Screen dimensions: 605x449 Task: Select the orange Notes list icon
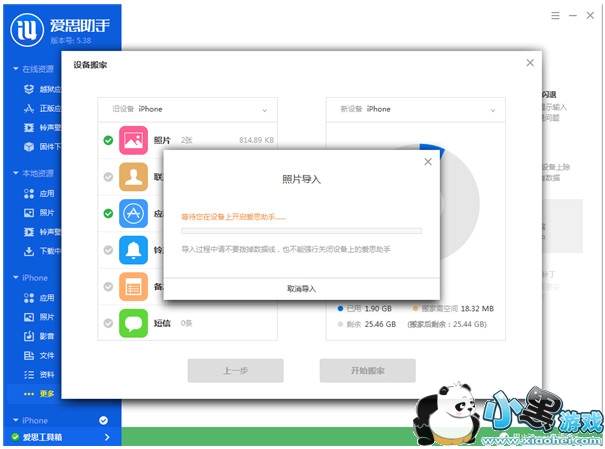tap(133, 287)
